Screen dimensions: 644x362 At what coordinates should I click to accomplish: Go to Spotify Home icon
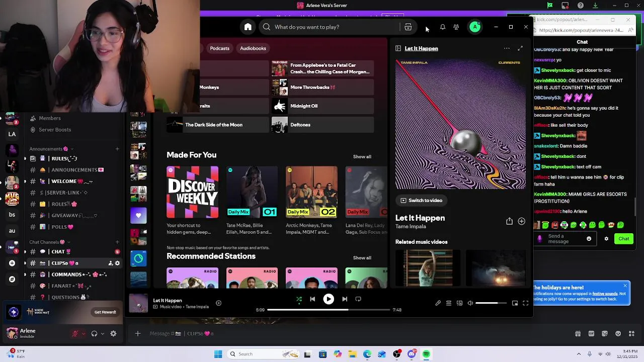pyautogui.click(x=248, y=27)
